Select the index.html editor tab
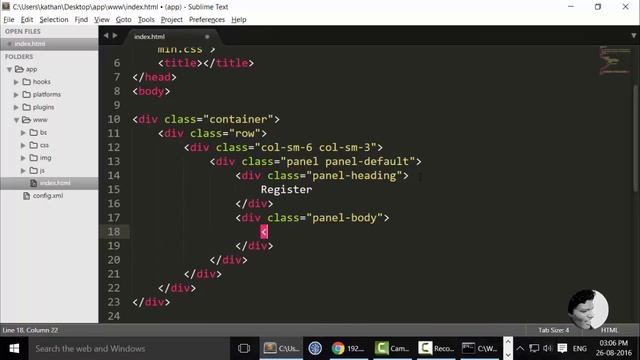Screen dimensions: 640x360 (x=171, y=37)
